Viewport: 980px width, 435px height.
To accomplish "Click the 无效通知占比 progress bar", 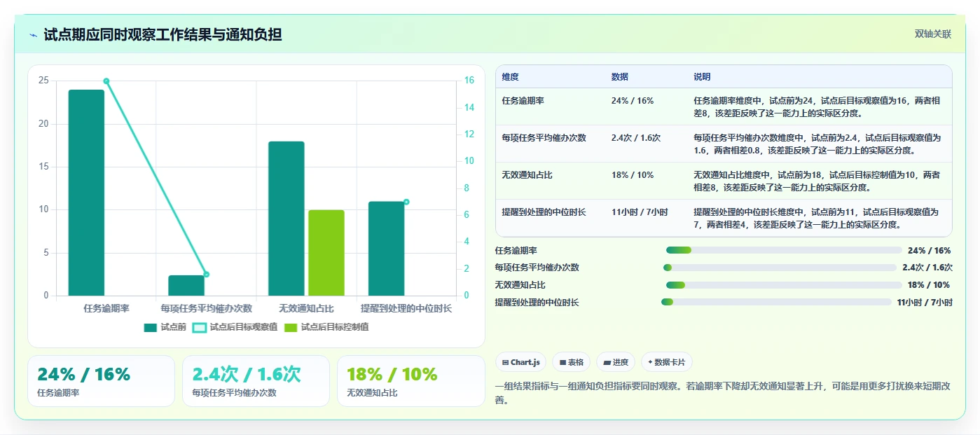I will [x=784, y=285].
